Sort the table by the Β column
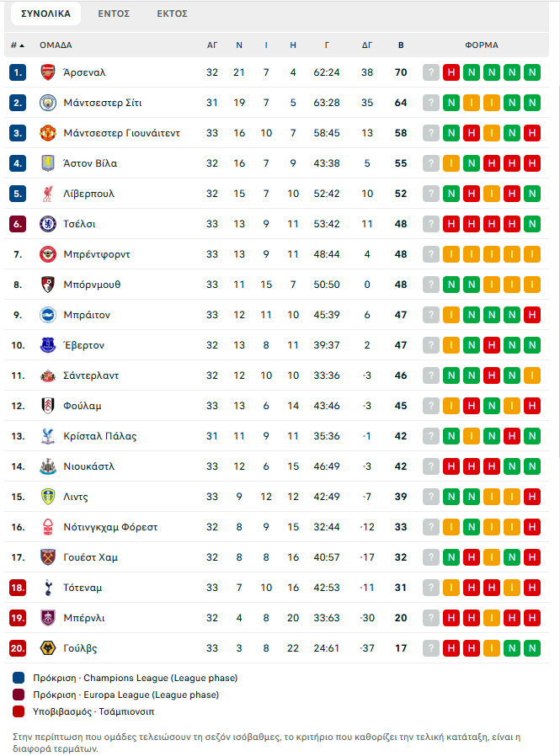This screenshot has height=756, width=560. 401,44
